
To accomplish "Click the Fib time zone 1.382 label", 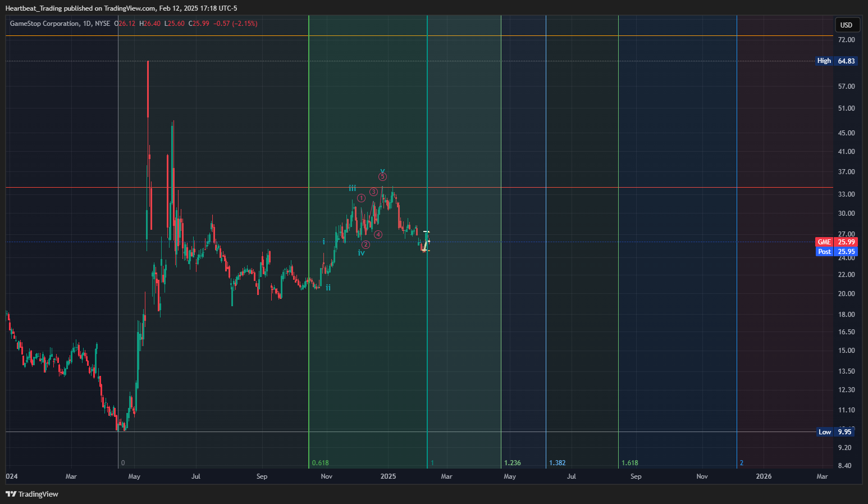I will pyautogui.click(x=558, y=463).
